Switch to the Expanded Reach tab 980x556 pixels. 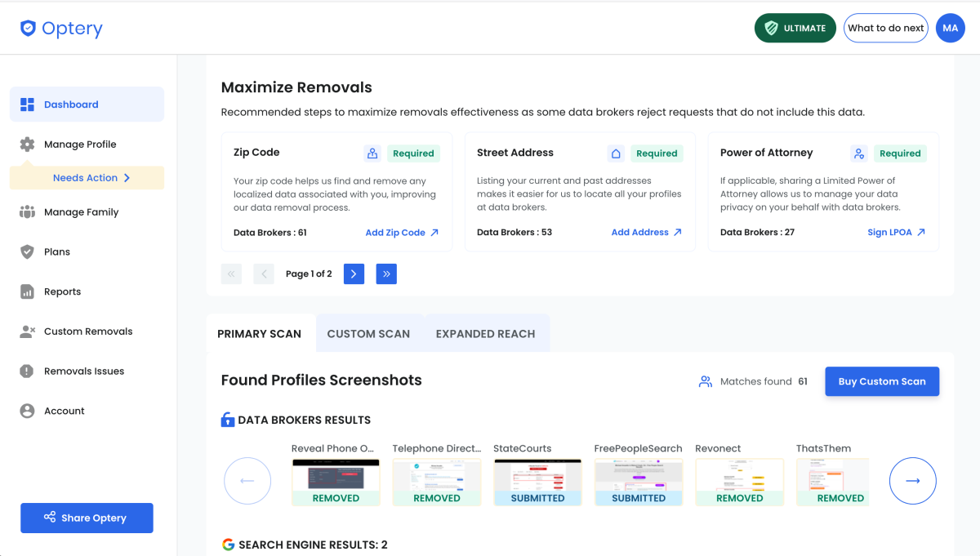click(486, 334)
